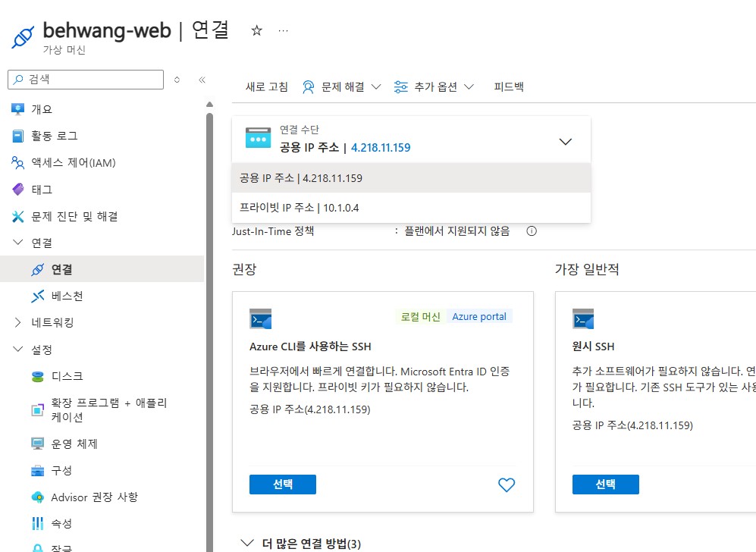Image resolution: width=756 pixels, height=552 pixels.
Task: Click the 태그 purple tag icon
Action: tap(18, 190)
